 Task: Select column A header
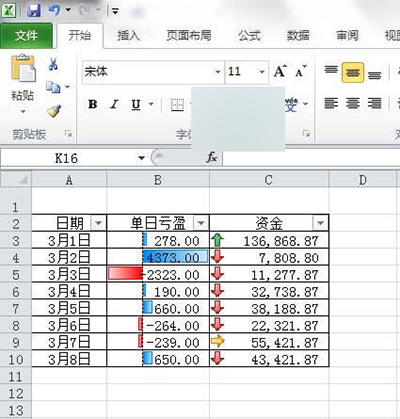click(69, 180)
